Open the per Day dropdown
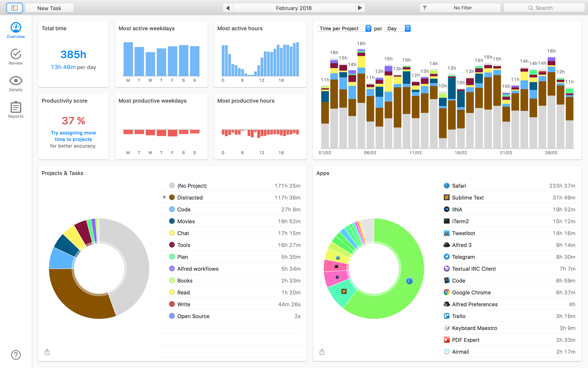 [398, 28]
